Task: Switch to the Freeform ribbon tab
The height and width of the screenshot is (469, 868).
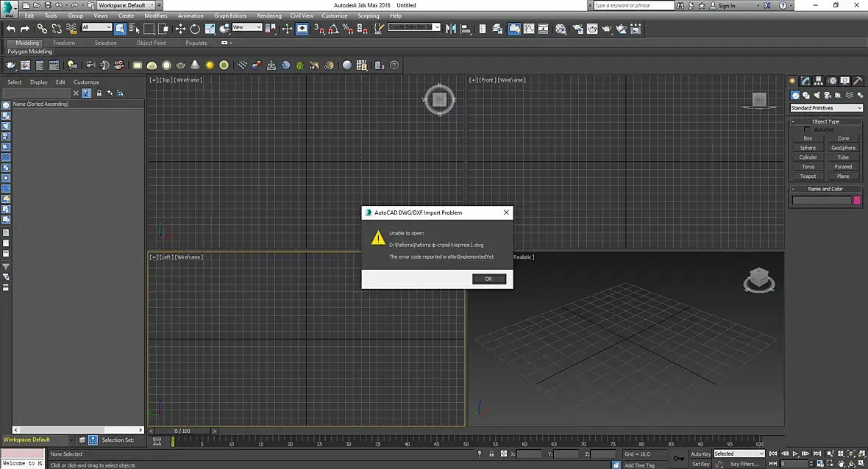Action: pos(64,43)
